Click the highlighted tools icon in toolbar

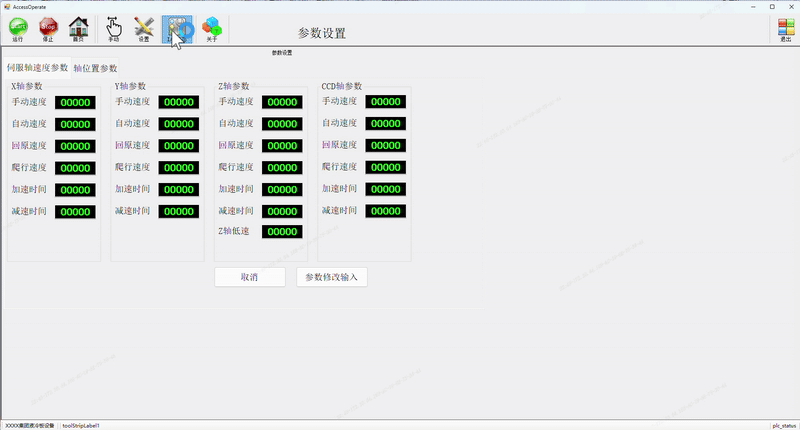click(180, 29)
